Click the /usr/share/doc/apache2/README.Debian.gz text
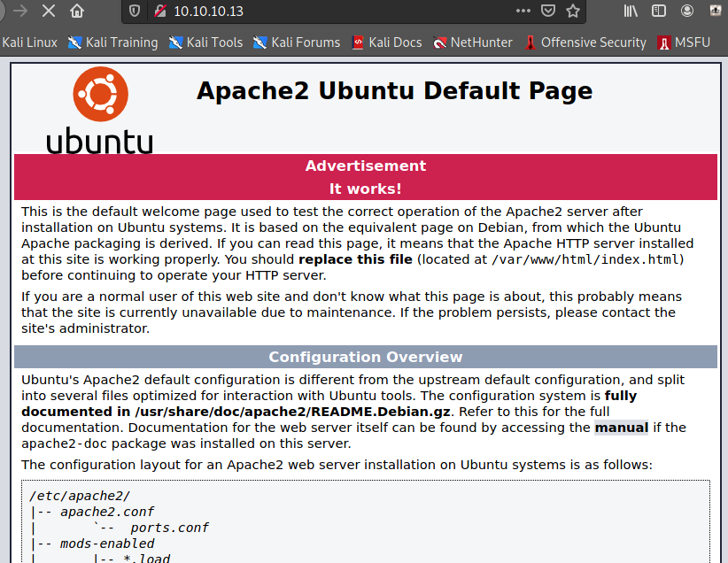Image resolution: width=728 pixels, height=563 pixels. pos(293,412)
